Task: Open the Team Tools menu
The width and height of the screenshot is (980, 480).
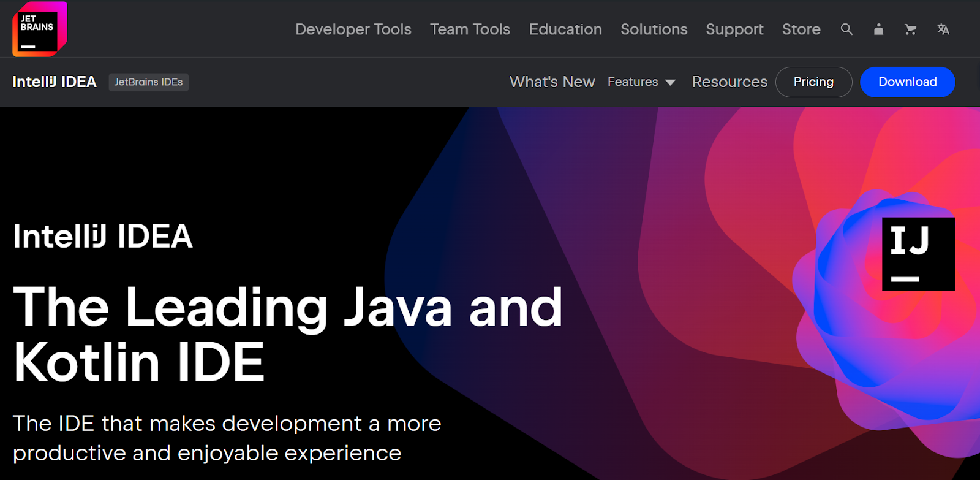Action: coord(470,29)
